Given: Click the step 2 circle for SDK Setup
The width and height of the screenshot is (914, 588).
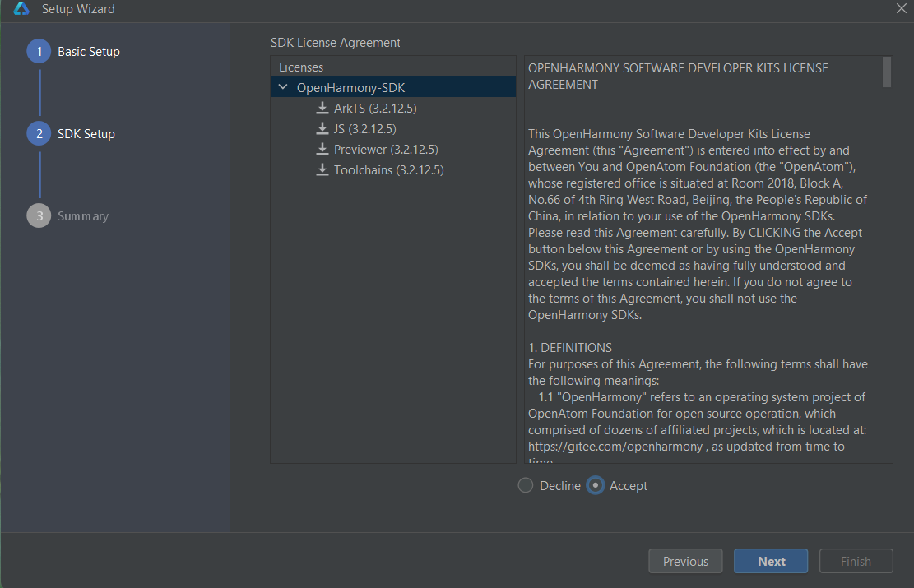Looking at the screenshot, I should (39, 133).
